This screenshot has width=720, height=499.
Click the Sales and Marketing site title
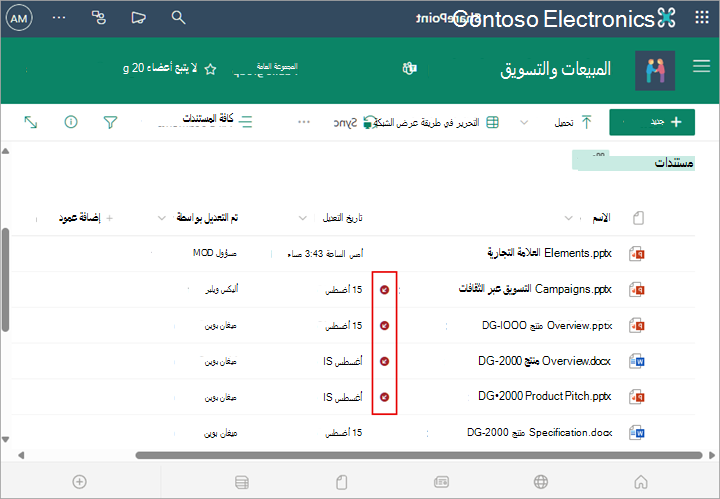coord(556,69)
